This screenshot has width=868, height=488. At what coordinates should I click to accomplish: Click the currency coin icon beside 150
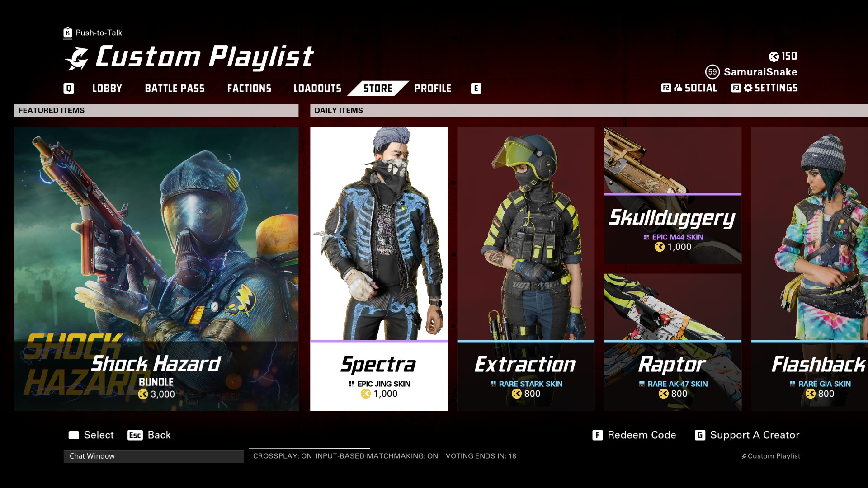[774, 56]
